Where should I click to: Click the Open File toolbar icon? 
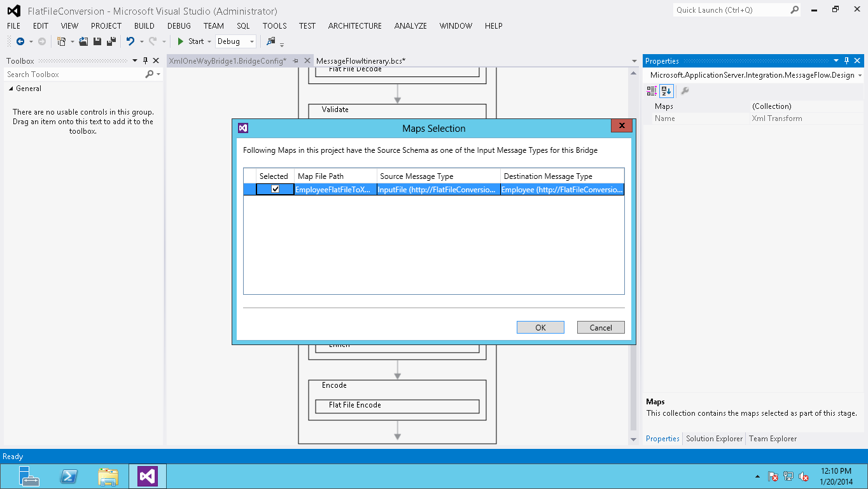point(83,41)
